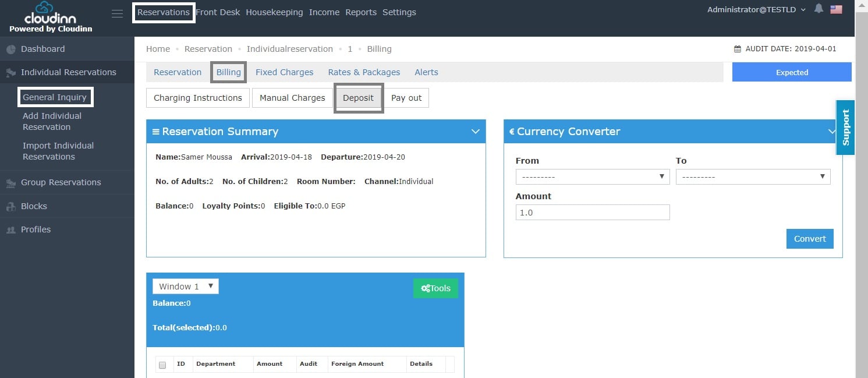Open the notifications bell icon
The height and width of the screenshot is (378, 868).
(819, 9)
